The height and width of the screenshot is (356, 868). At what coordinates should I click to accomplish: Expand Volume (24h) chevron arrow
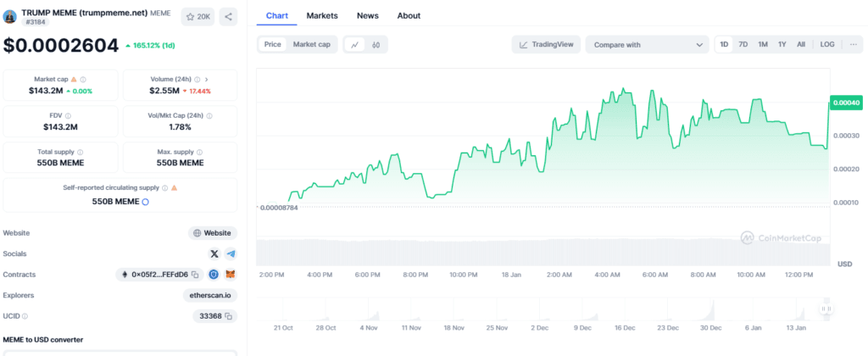(x=207, y=80)
